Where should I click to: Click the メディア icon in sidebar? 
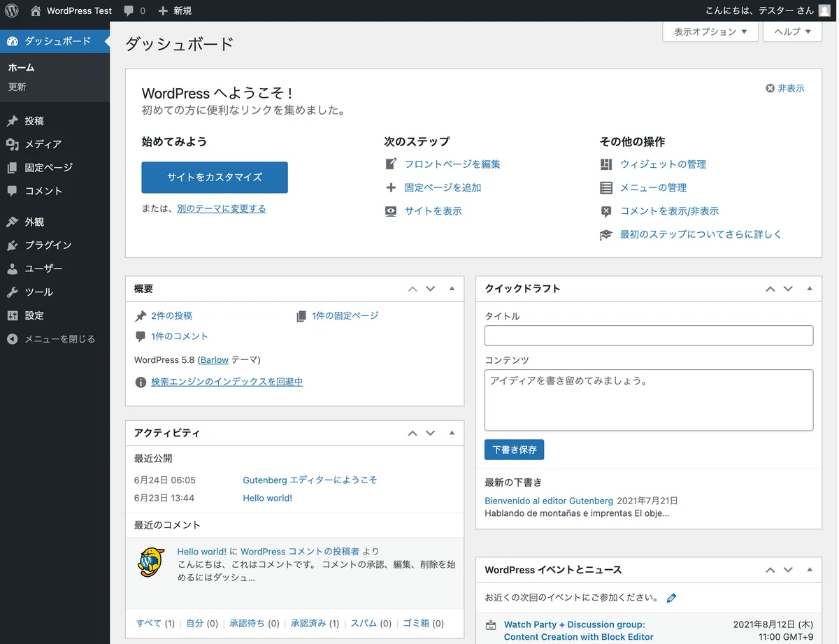tap(13, 144)
